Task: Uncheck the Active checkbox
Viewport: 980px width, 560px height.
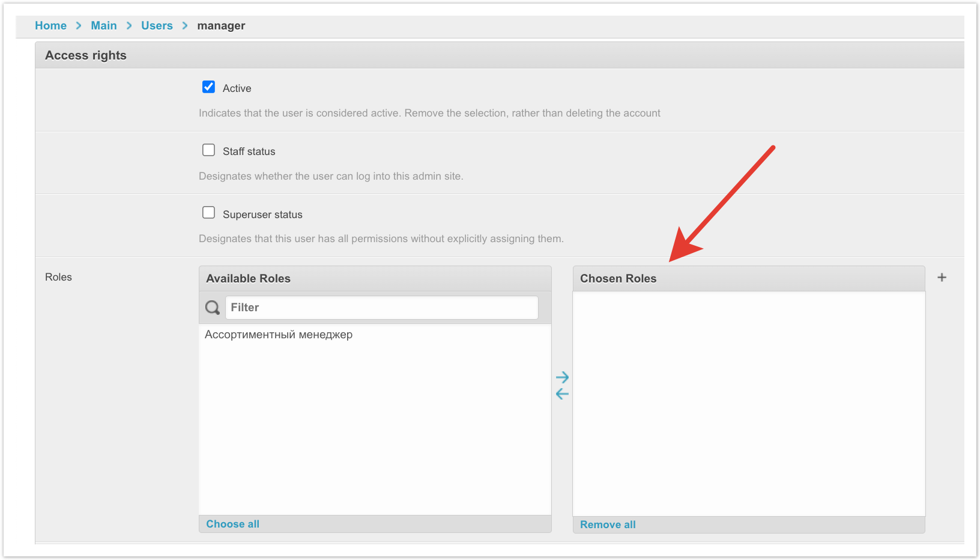Action: coord(208,87)
